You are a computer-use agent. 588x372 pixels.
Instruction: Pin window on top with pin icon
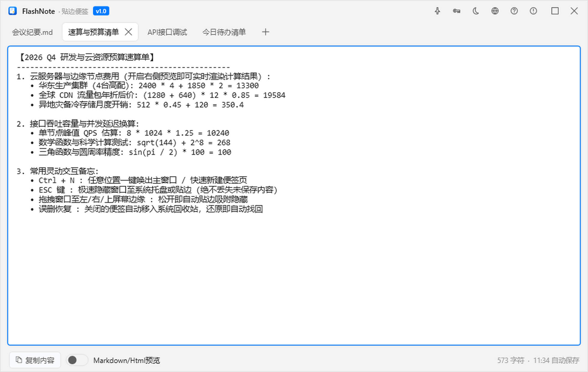click(437, 11)
